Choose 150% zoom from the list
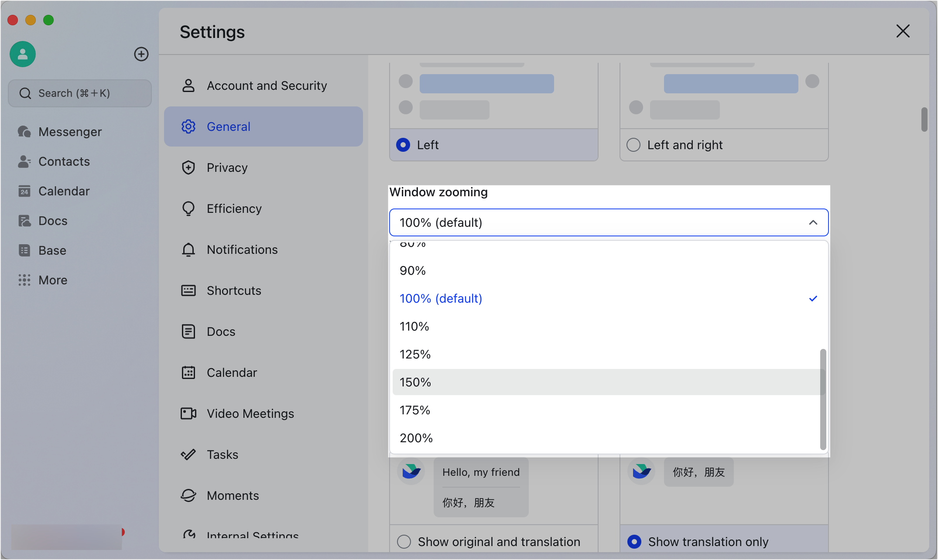938x560 pixels. click(415, 382)
